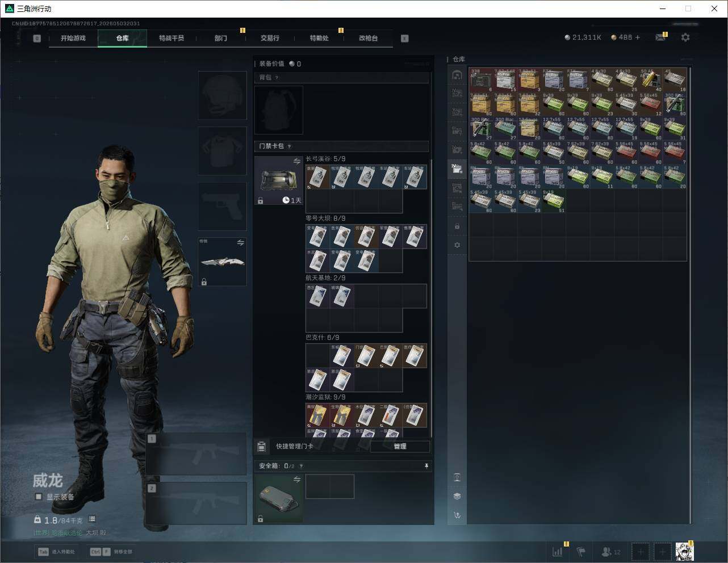The width and height of the screenshot is (728, 563).
Task: Switch to the 改枪台 tab
Action: (368, 39)
